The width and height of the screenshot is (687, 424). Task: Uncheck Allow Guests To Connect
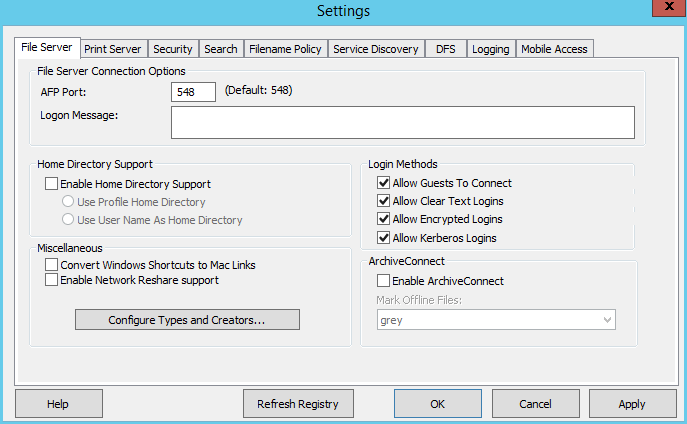point(384,184)
